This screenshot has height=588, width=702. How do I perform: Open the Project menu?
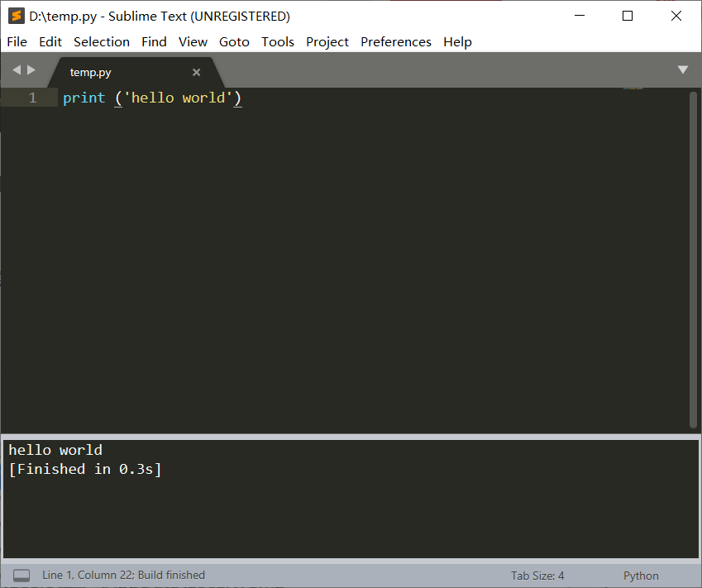(x=327, y=41)
